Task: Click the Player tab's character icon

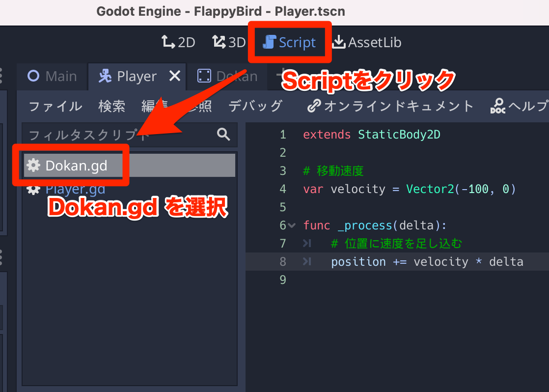Action: click(x=105, y=76)
